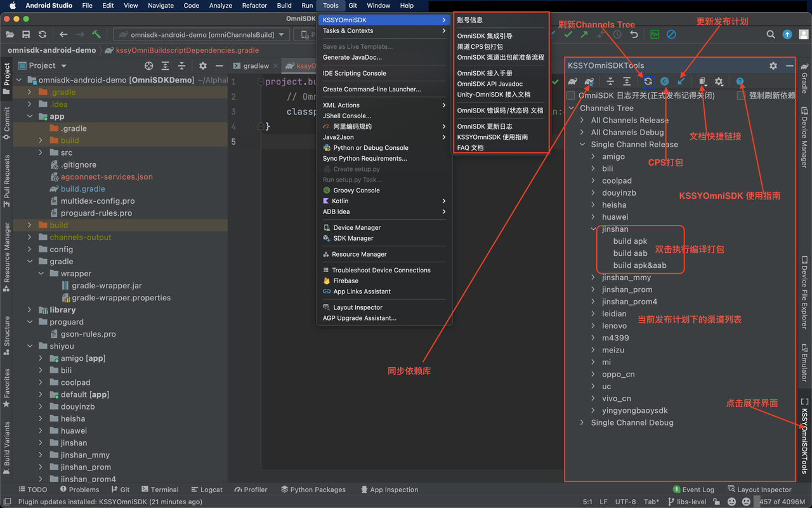The height and width of the screenshot is (508, 812).
Task: Click the refresh Channels Tree icon
Action: (648, 81)
